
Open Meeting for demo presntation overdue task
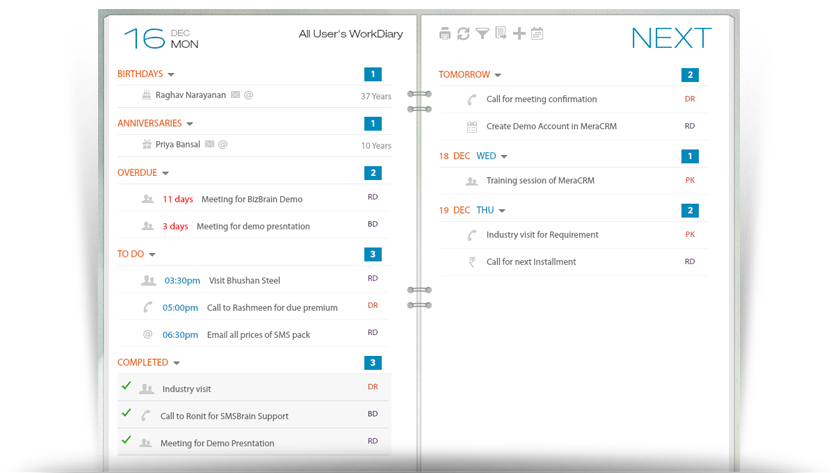(x=253, y=226)
